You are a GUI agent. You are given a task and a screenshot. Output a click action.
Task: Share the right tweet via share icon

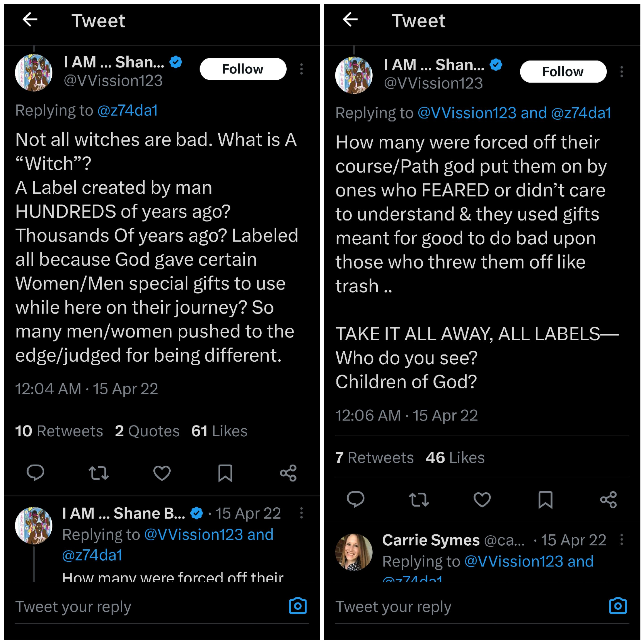click(608, 499)
